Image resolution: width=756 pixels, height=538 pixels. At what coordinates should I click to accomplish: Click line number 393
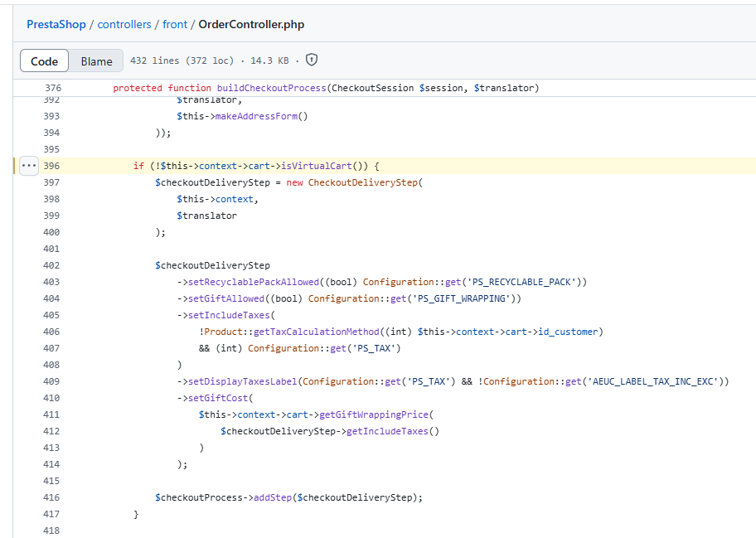click(x=51, y=116)
